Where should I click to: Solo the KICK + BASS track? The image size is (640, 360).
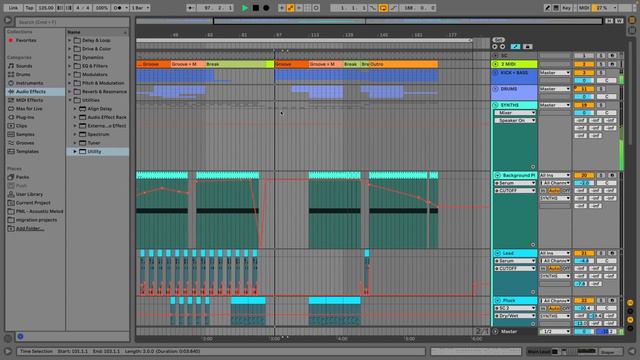pyautogui.click(x=601, y=73)
